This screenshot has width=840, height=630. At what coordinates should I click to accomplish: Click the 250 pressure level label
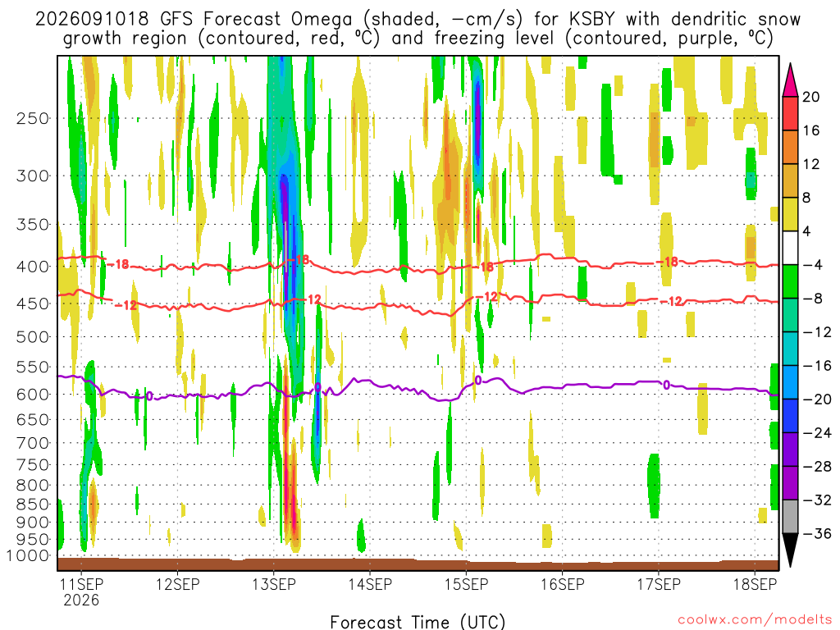33,118
